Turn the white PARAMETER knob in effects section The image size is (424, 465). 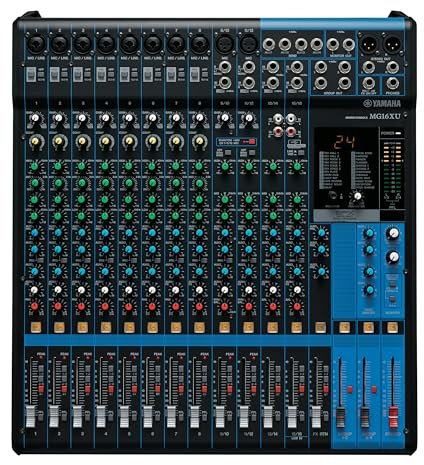[357, 196]
